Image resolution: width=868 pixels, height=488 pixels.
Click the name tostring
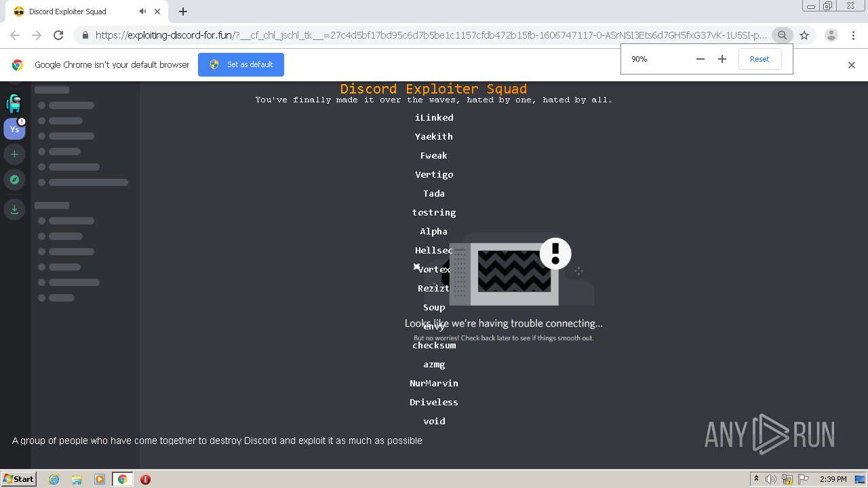[434, 212]
